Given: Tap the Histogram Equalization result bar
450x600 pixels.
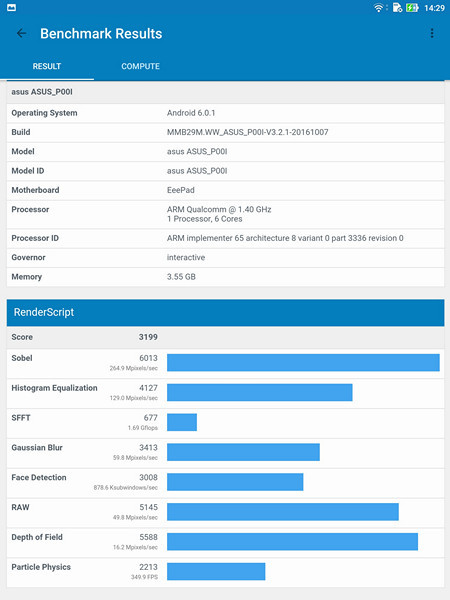Looking at the screenshot, I should tap(259, 392).
